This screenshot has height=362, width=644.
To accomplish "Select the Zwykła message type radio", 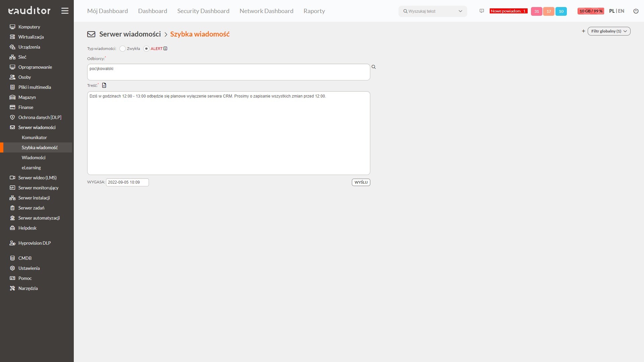I will [122, 49].
